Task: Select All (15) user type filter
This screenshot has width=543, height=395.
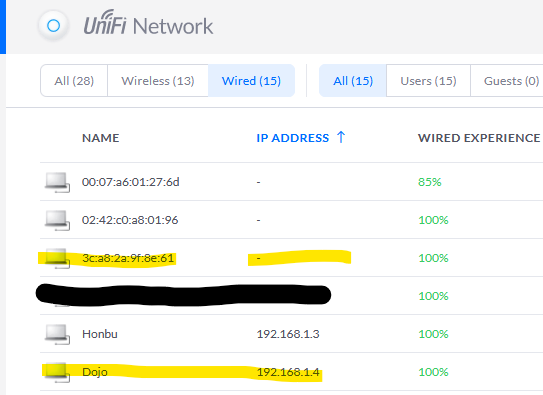Action: [353, 81]
